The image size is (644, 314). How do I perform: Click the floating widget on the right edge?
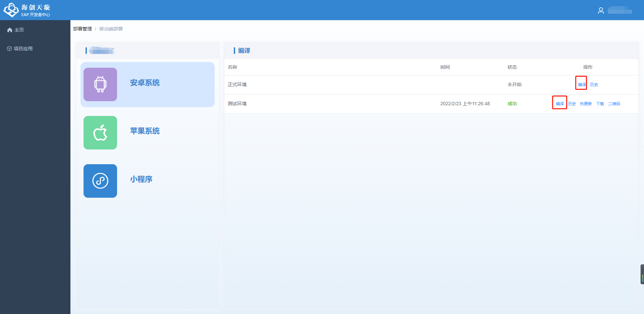(642, 274)
